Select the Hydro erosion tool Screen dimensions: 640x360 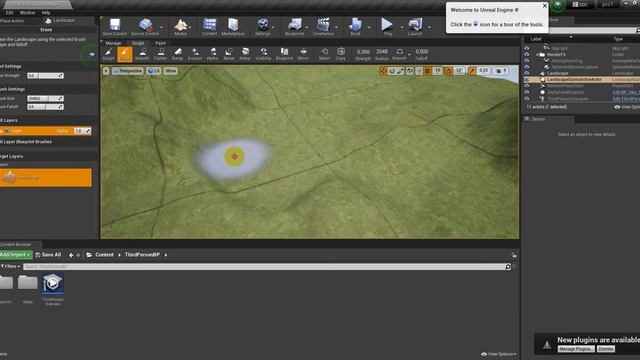coord(213,54)
